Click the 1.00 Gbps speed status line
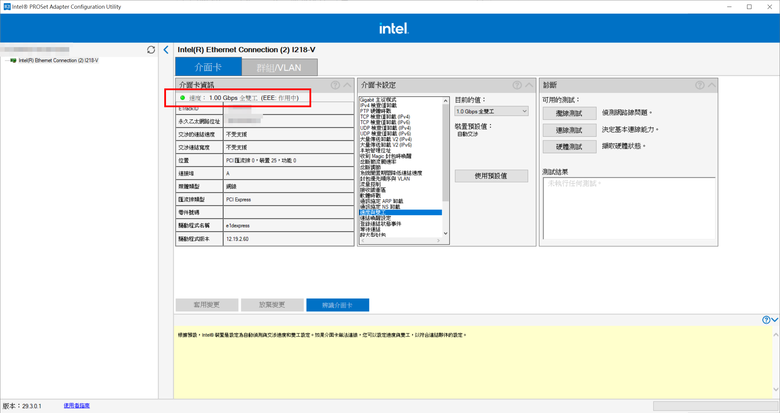 (x=239, y=98)
